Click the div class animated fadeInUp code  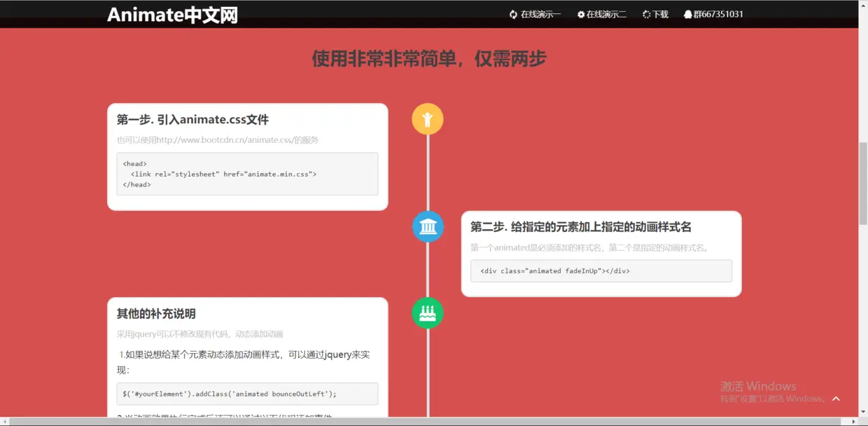[x=601, y=270]
